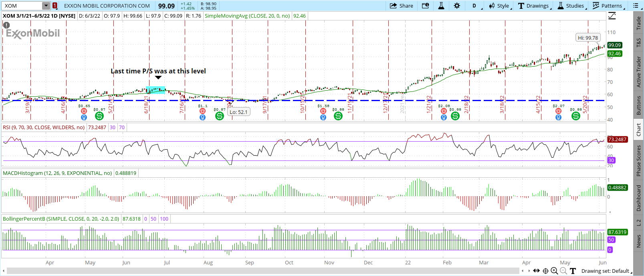Screen dimensions: 644x276
Task: Open the Patterns dropdown menu
Action: point(608,6)
